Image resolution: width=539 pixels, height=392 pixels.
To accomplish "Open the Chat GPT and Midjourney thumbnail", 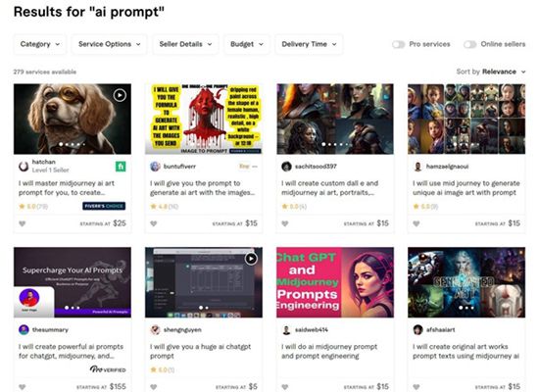I will pos(335,282).
